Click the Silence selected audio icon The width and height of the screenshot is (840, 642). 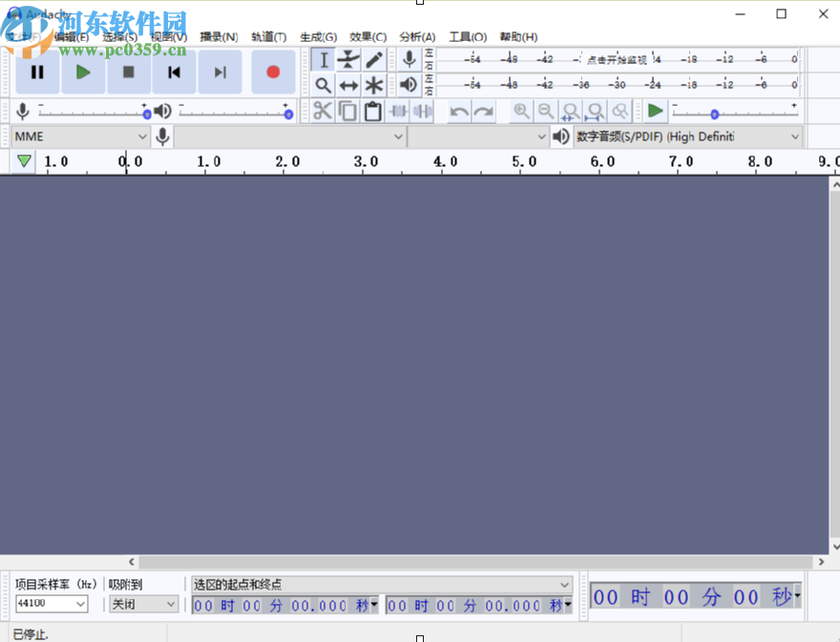tap(421, 111)
